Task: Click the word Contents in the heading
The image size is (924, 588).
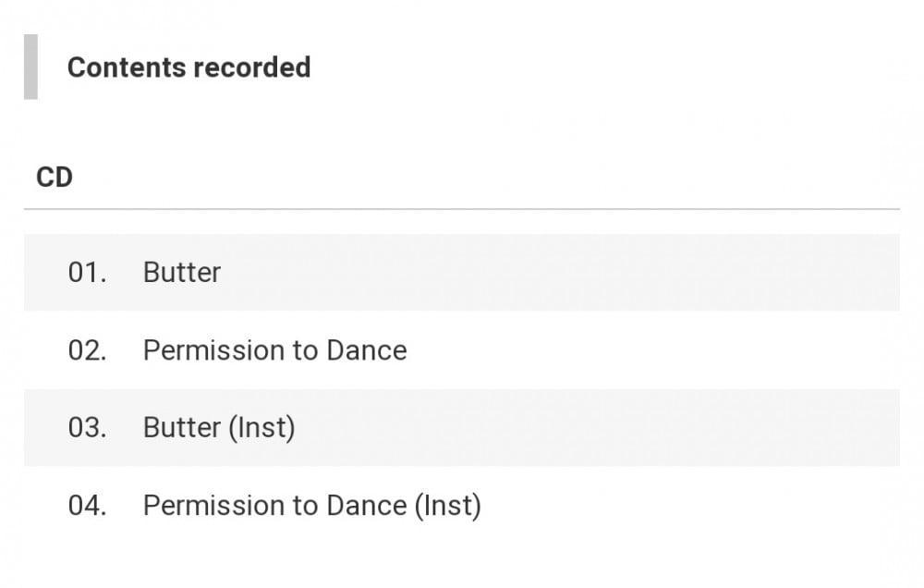Action: 127,67
